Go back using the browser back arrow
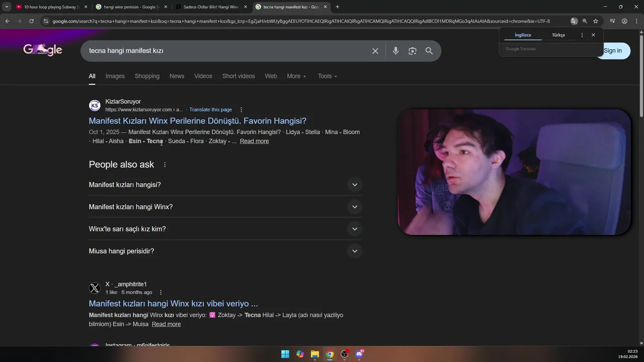 pyautogui.click(x=7, y=21)
